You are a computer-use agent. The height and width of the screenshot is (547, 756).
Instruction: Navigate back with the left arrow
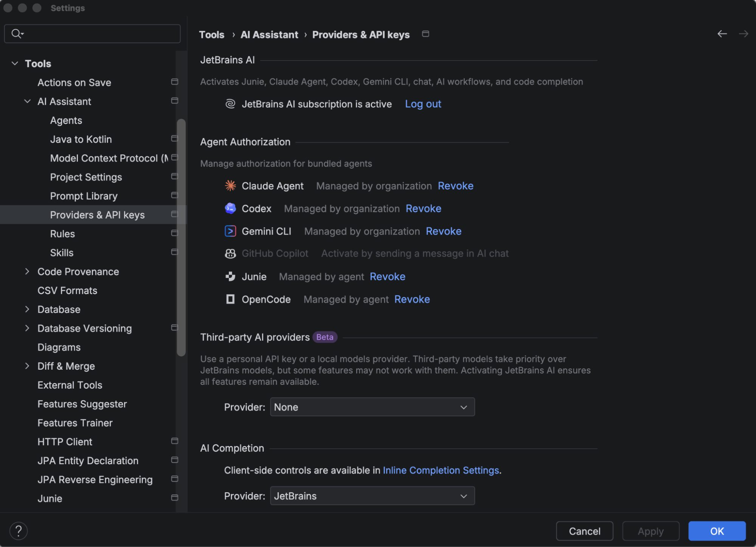click(x=722, y=34)
